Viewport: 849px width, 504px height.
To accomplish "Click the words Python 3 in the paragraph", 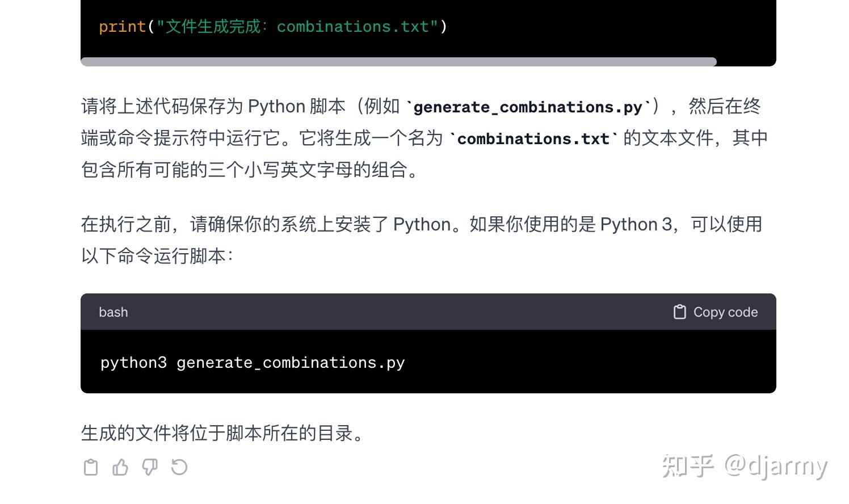I will point(636,224).
